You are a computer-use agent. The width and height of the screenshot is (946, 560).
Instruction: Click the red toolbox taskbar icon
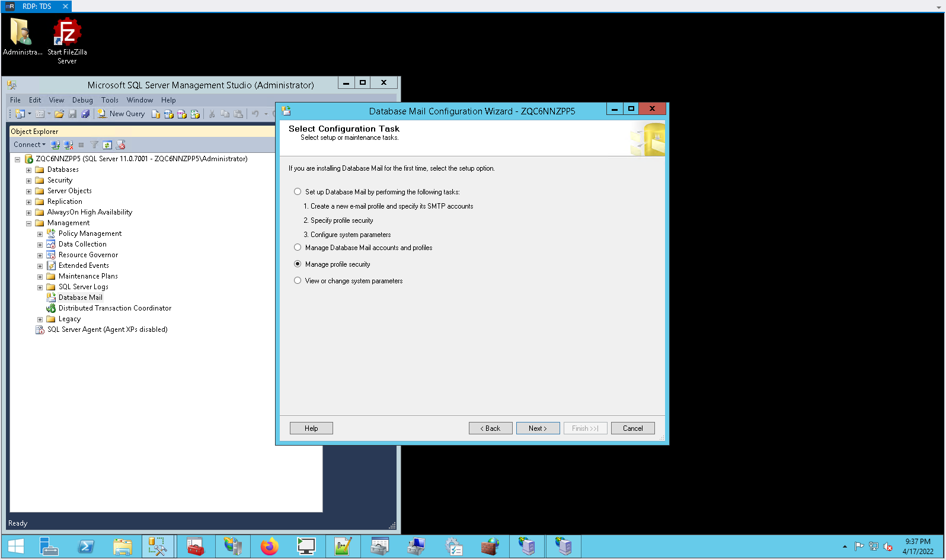(195, 546)
